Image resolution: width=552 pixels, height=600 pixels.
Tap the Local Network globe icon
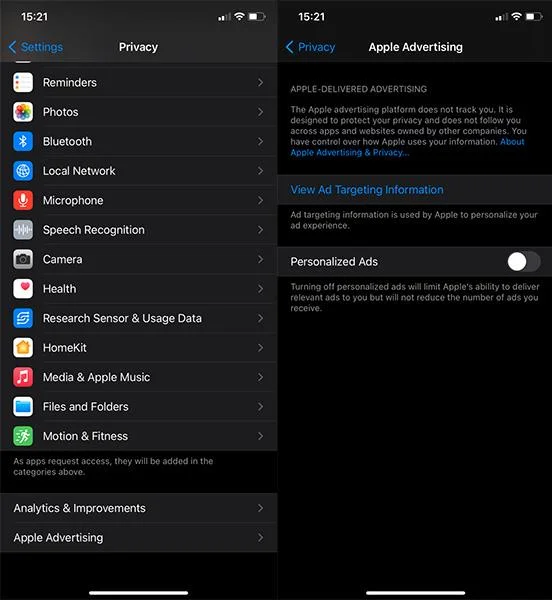click(x=23, y=171)
